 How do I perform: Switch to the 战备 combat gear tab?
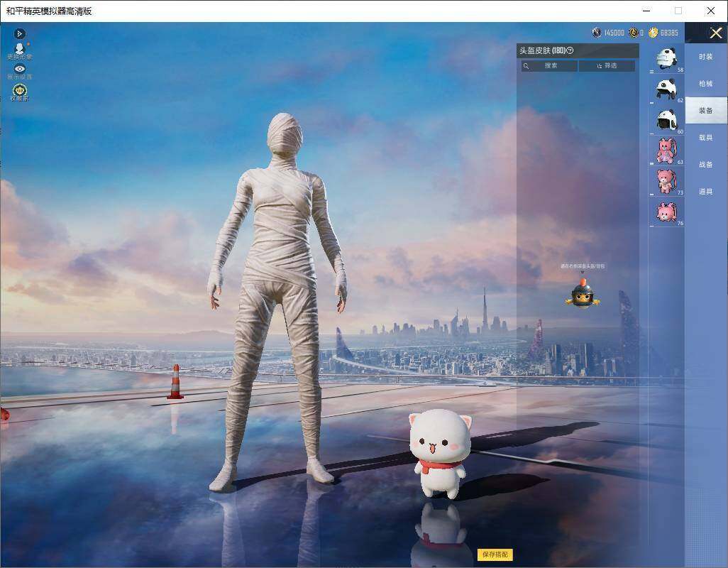click(x=706, y=165)
